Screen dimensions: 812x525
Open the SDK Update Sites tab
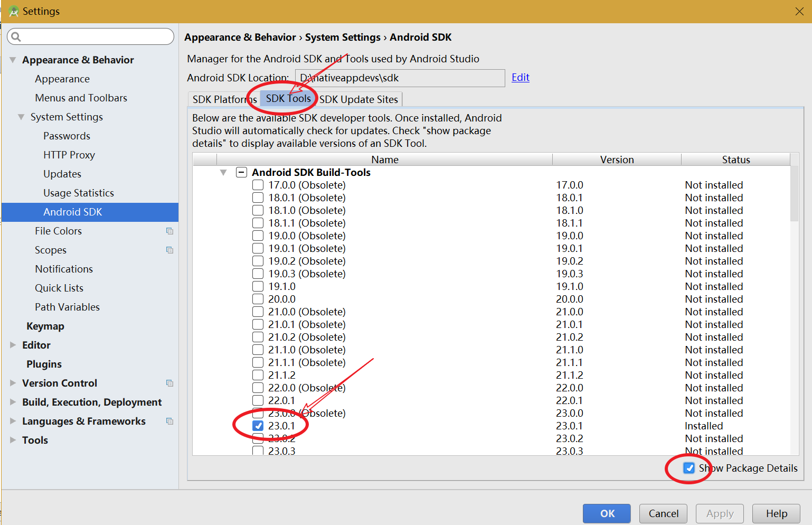(x=358, y=99)
